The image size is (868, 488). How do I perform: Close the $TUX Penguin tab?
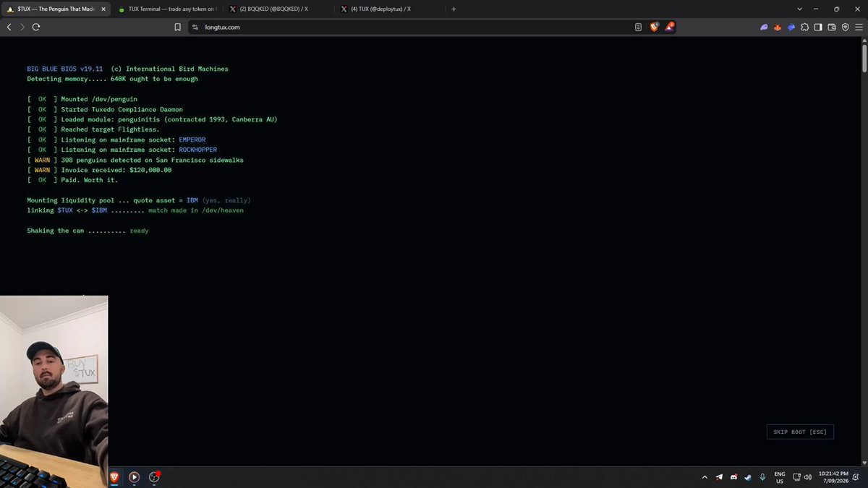point(102,9)
